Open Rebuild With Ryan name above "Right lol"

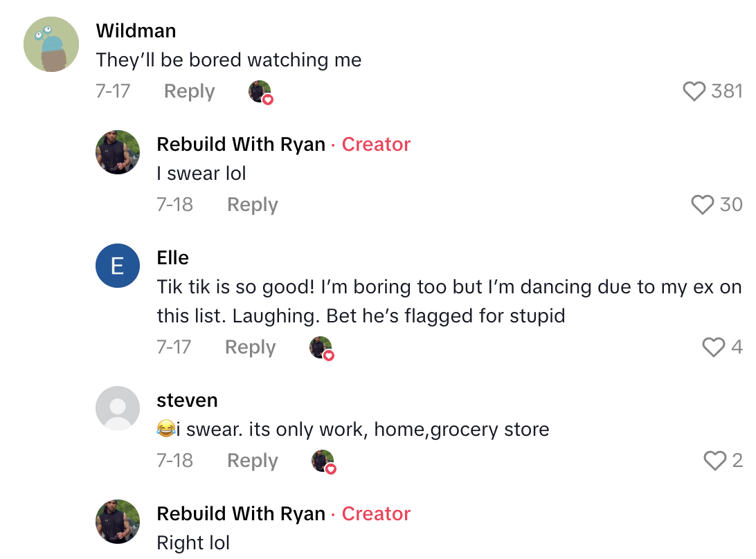241,514
